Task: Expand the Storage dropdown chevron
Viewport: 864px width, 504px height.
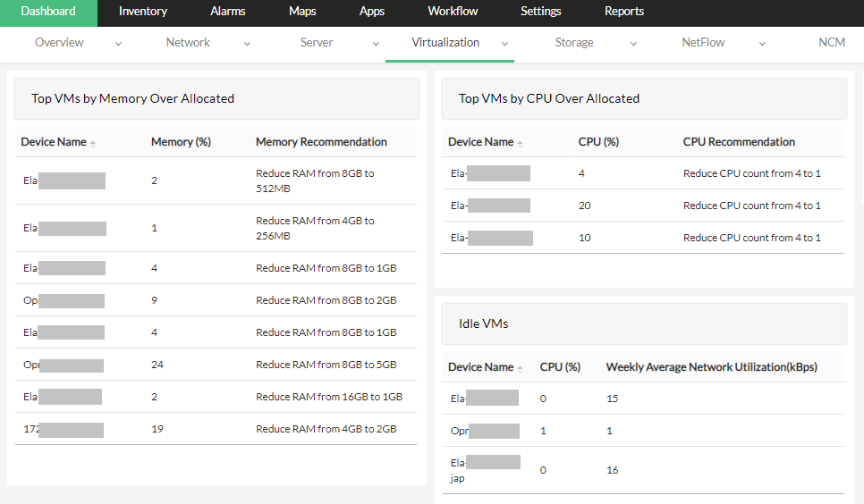Action: (x=633, y=43)
